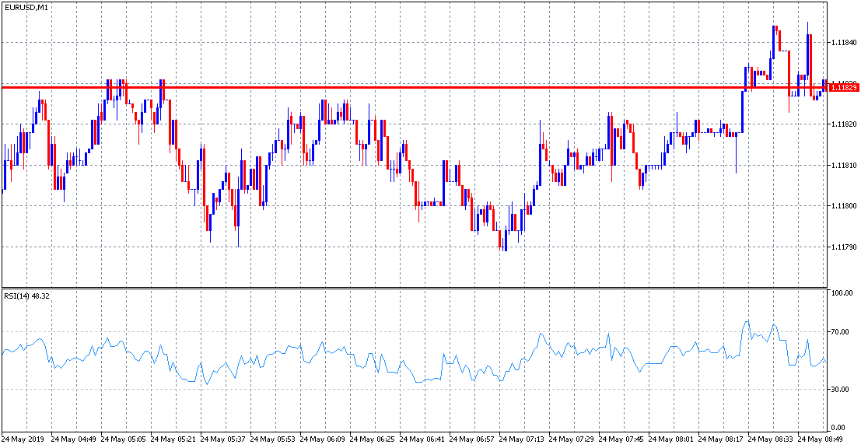868x448 pixels.
Task: Click the 24 May 05:05 time label
Action: [x=124, y=439]
